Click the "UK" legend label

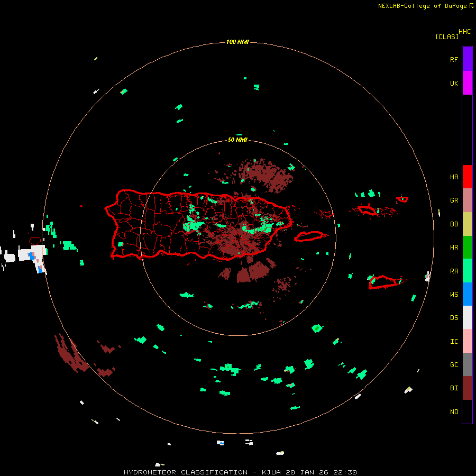454,83
